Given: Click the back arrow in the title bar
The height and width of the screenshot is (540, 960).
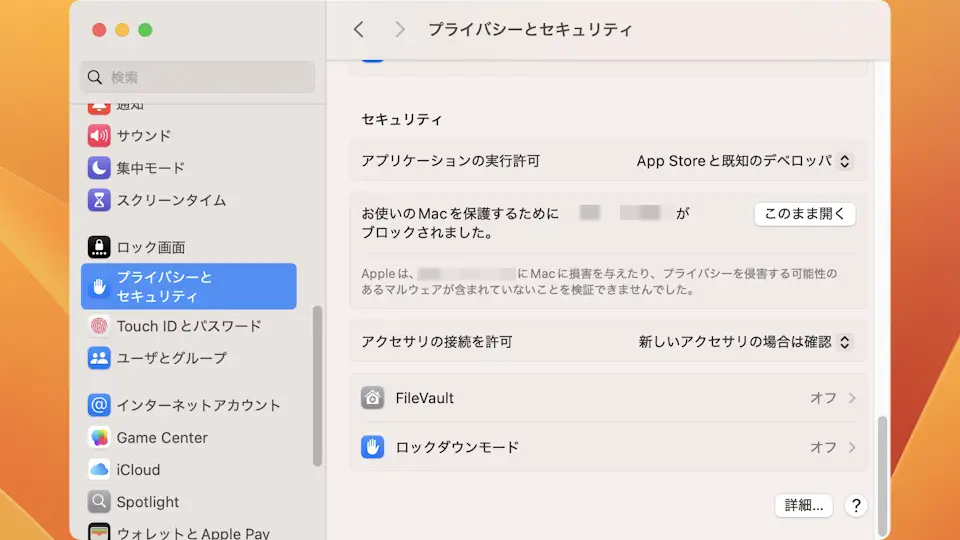Looking at the screenshot, I should pos(359,30).
